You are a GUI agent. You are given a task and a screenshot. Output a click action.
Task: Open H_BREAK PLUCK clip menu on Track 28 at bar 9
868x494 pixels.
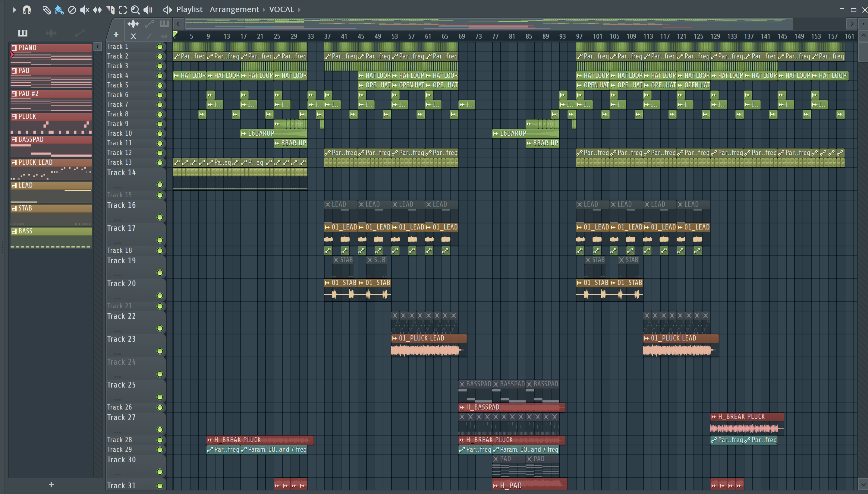(210, 440)
